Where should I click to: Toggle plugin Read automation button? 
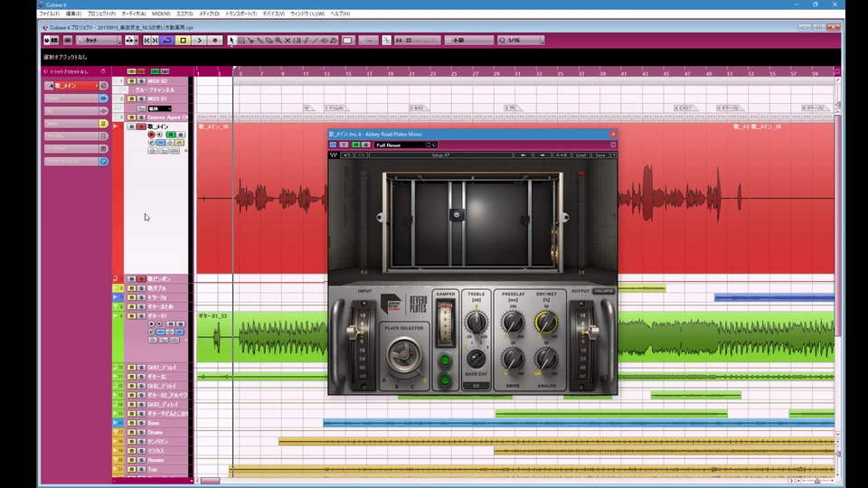click(356, 145)
